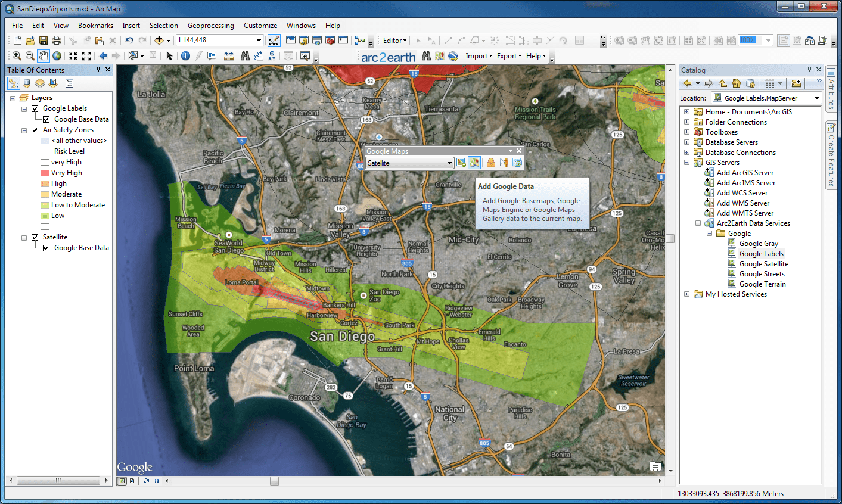The width and height of the screenshot is (842, 504).
Task: Select the Measure ruler tool
Action: click(x=229, y=56)
